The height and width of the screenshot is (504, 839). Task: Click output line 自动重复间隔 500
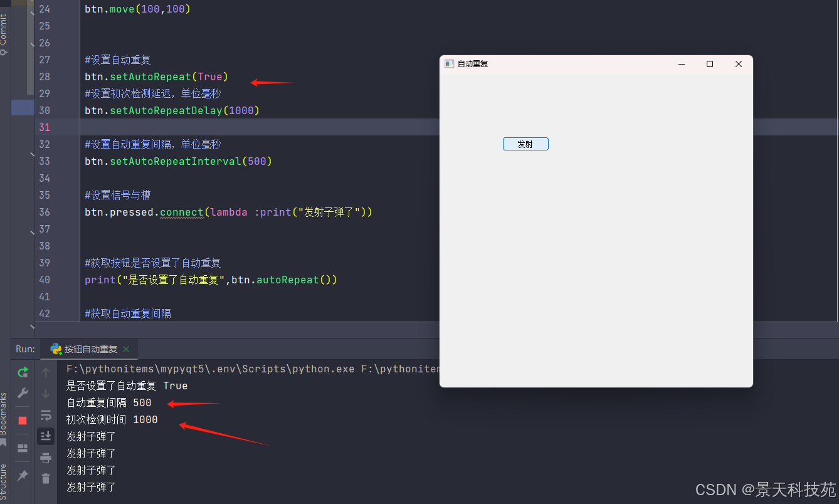[x=109, y=402]
